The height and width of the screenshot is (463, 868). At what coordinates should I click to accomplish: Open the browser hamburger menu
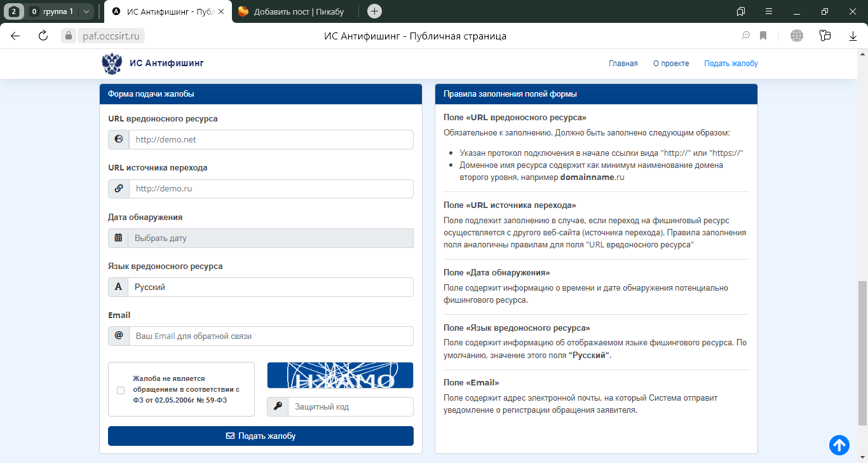(768, 11)
